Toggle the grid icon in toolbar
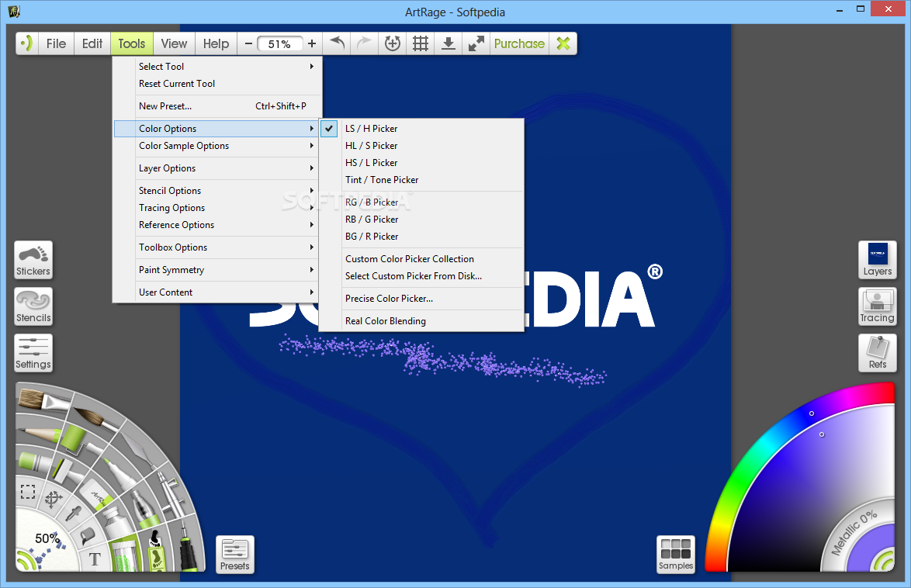The height and width of the screenshot is (588, 911). (x=420, y=43)
